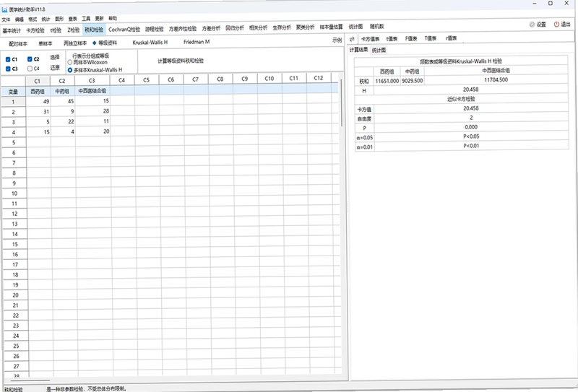Choose the 单样本 test type

pyautogui.click(x=46, y=43)
